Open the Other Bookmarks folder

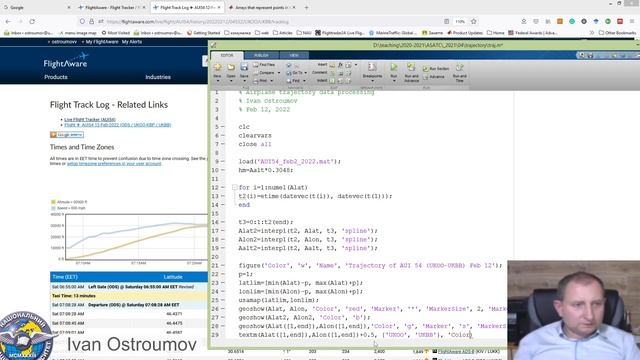[617, 33]
